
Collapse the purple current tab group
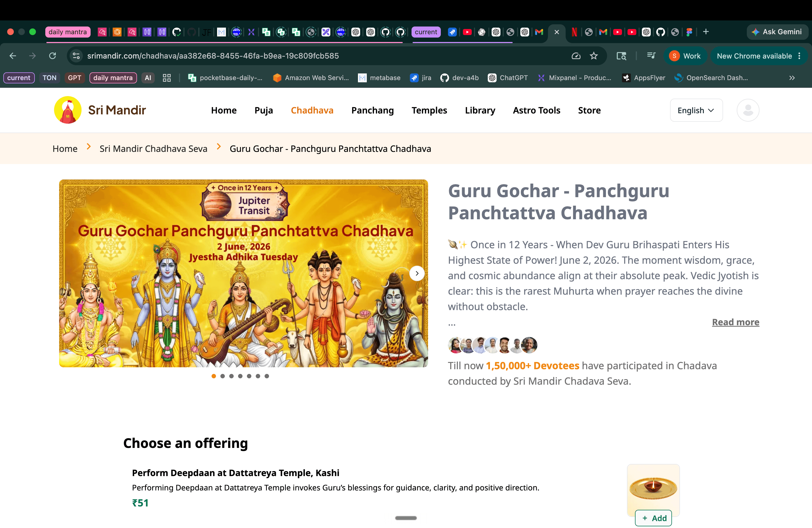(x=426, y=32)
